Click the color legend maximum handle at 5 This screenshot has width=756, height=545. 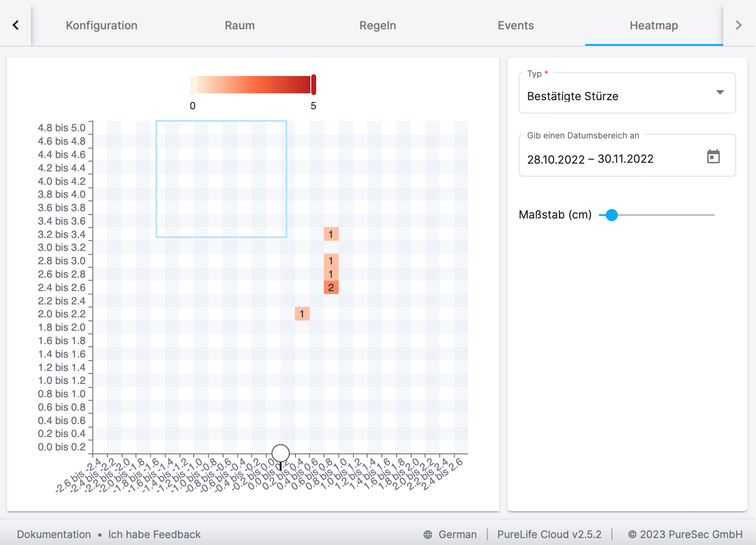click(314, 85)
